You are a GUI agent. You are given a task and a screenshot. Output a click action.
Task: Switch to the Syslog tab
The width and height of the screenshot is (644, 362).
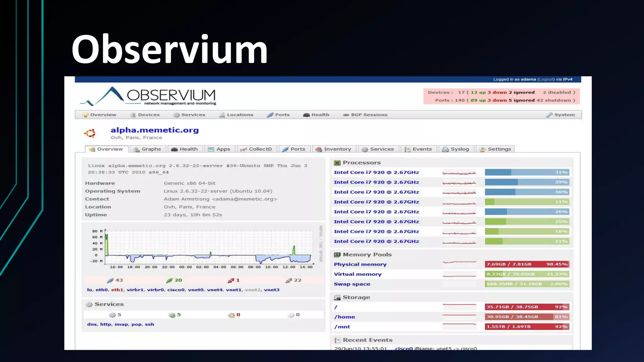pyautogui.click(x=456, y=149)
